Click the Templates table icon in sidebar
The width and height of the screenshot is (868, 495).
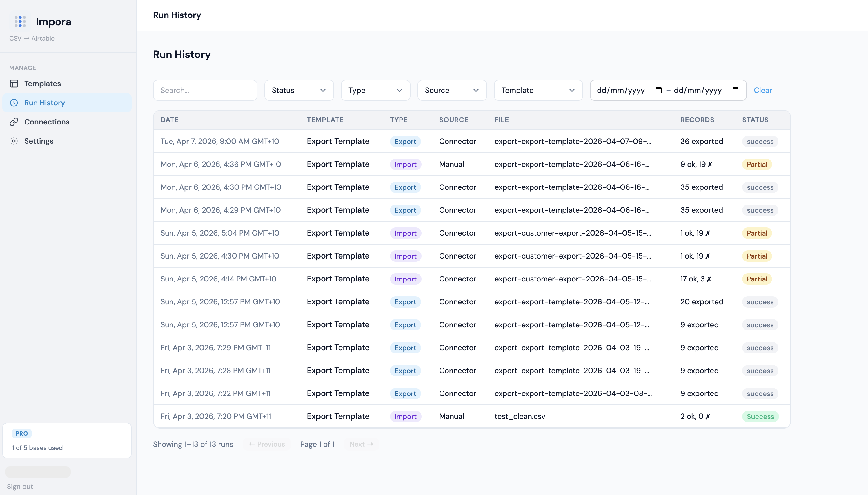(x=14, y=84)
